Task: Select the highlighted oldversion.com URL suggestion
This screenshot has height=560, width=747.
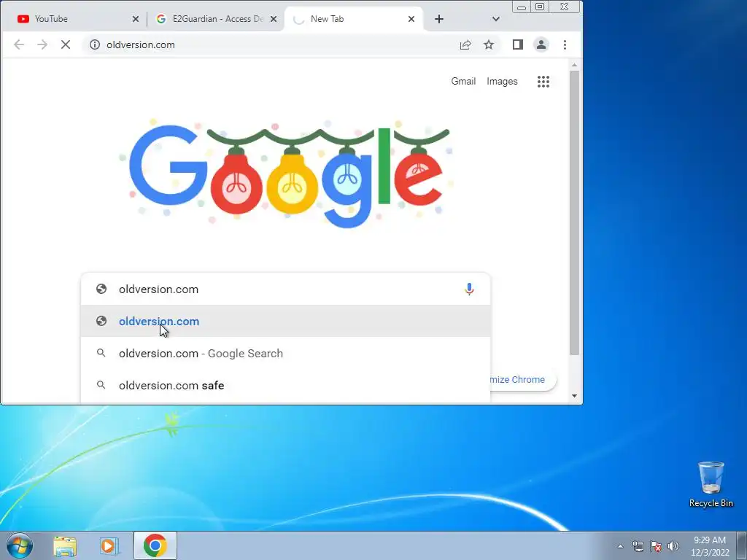Action: (286, 321)
